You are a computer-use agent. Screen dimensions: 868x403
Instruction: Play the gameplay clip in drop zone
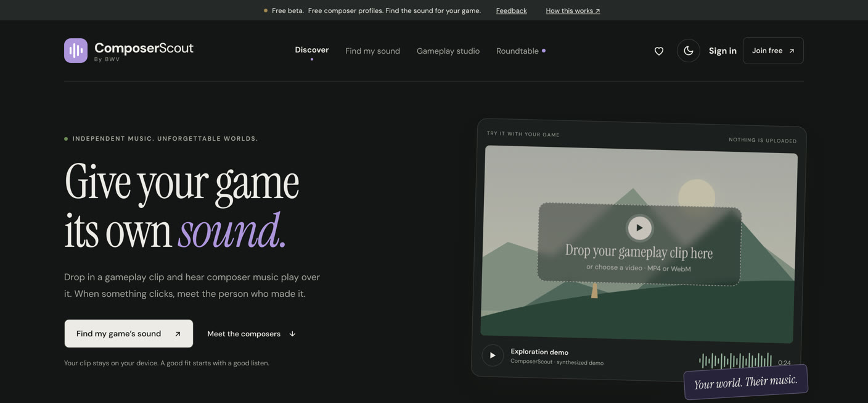639,228
